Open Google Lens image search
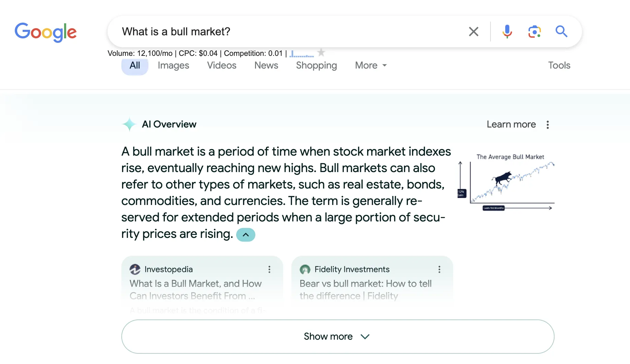The height and width of the screenshot is (364, 630). point(534,31)
